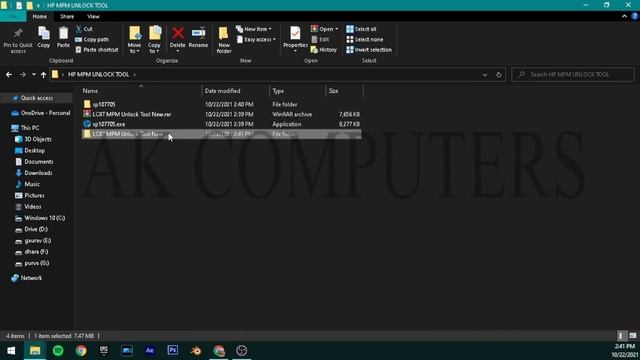Open Network in the sidebar

point(27,278)
